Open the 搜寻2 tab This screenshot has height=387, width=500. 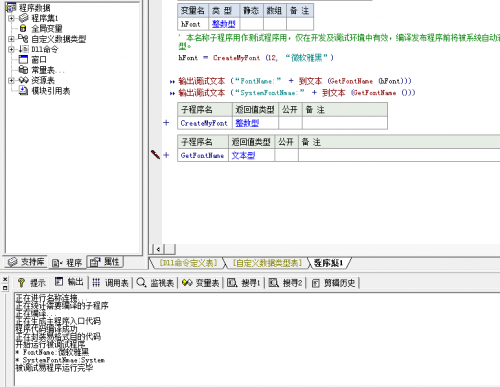pos(286,283)
